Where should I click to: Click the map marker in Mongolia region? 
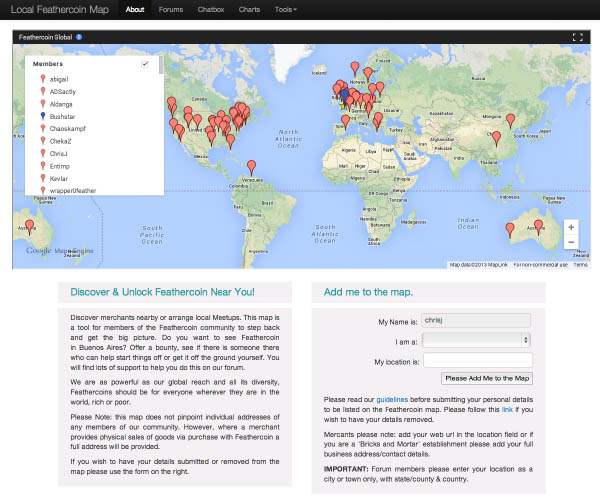[x=510, y=121]
